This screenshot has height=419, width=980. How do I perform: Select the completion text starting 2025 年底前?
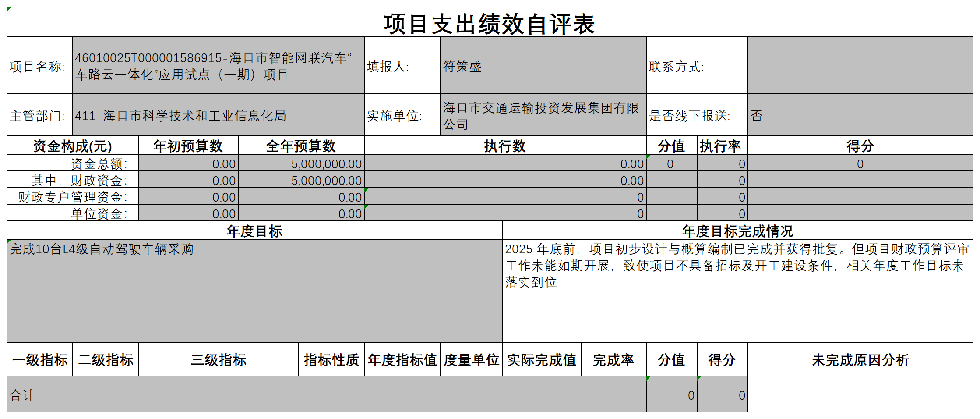(738, 291)
